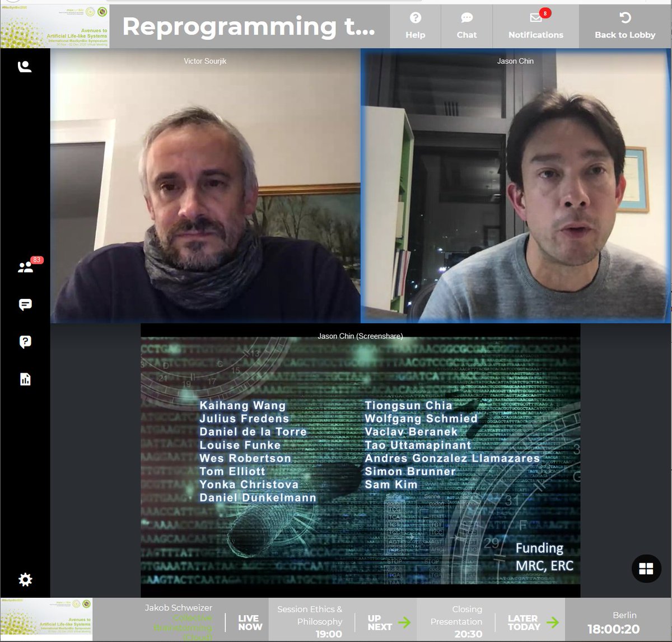Open the profile icon at sidebar top
672x642 pixels.
[25, 67]
